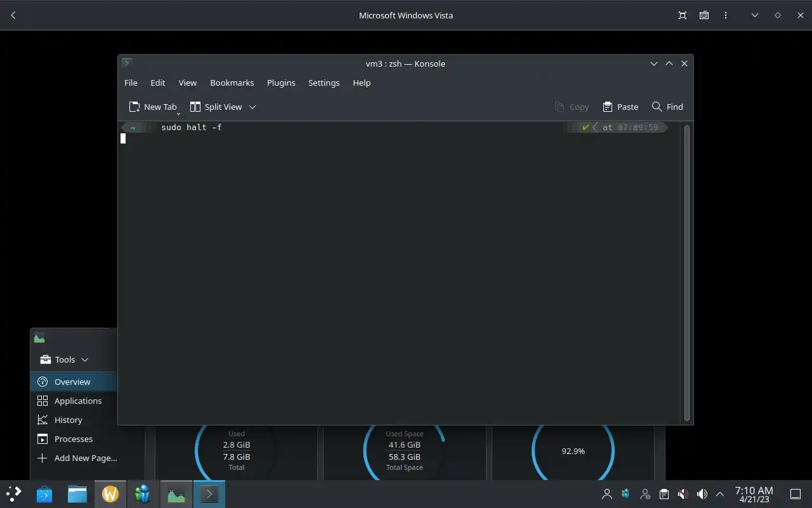
Task: Open the keyboard shortcuts icon in top bar
Action: click(704, 15)
